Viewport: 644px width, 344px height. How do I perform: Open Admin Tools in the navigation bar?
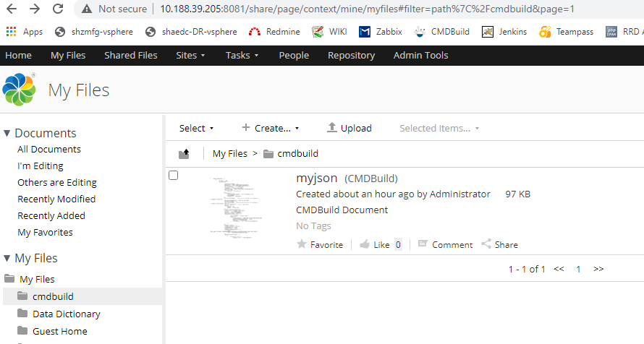[420, 56]
